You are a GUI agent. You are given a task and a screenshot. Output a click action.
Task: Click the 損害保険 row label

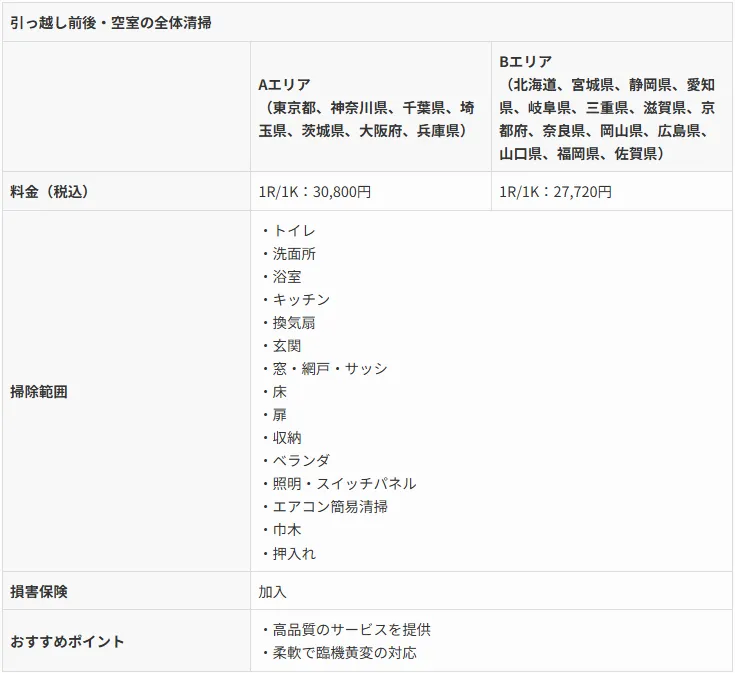click(x=39, y=591)
